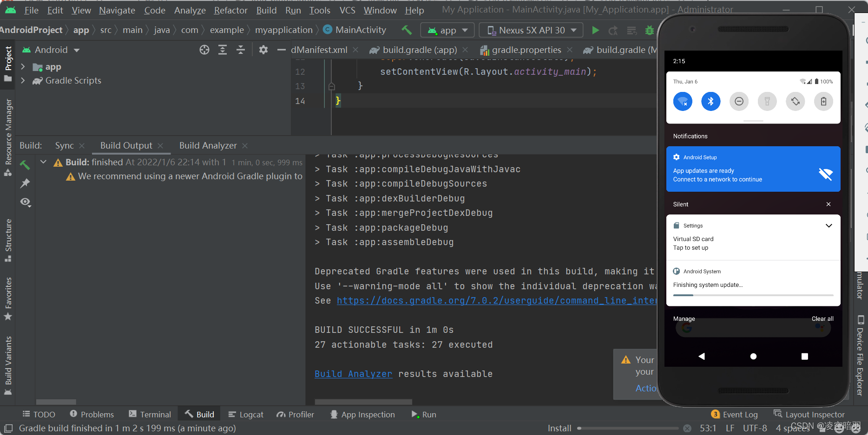The height and width of the screenshot is (435, 868).
Task: Expand all in Project panel
Action: [223, 50]
